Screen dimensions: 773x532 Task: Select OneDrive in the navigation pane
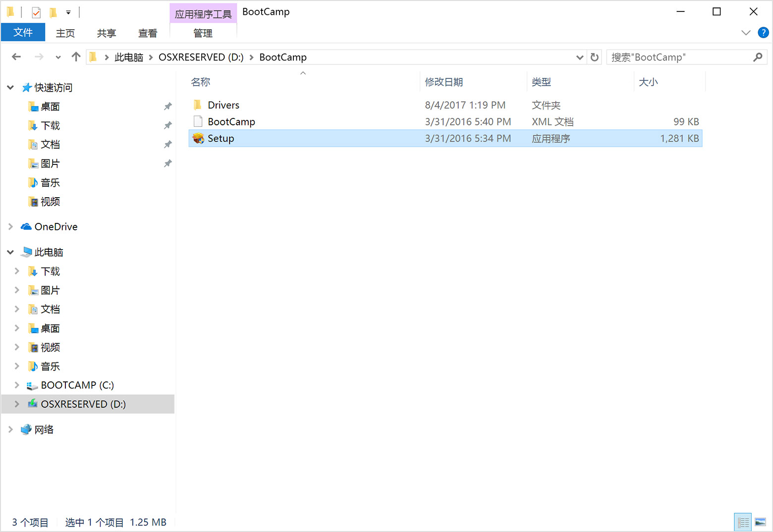click(x=56, y=226)
